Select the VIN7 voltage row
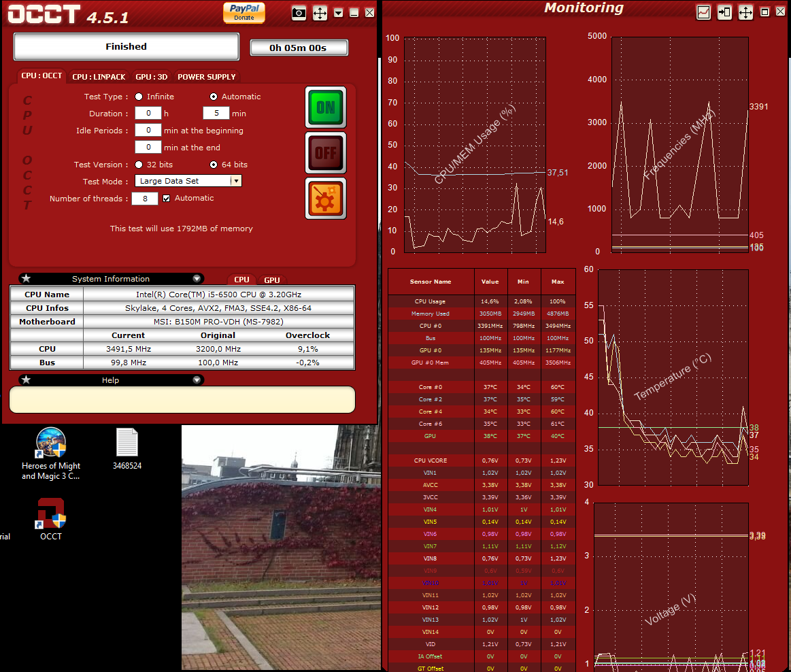The width and height of the screenshot is (791, 672). tap(482, 546)
